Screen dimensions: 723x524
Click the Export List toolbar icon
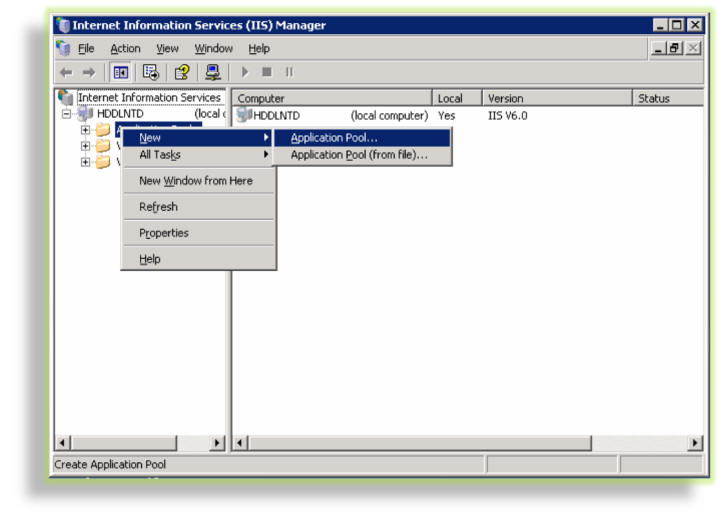(x=151, y=72)
